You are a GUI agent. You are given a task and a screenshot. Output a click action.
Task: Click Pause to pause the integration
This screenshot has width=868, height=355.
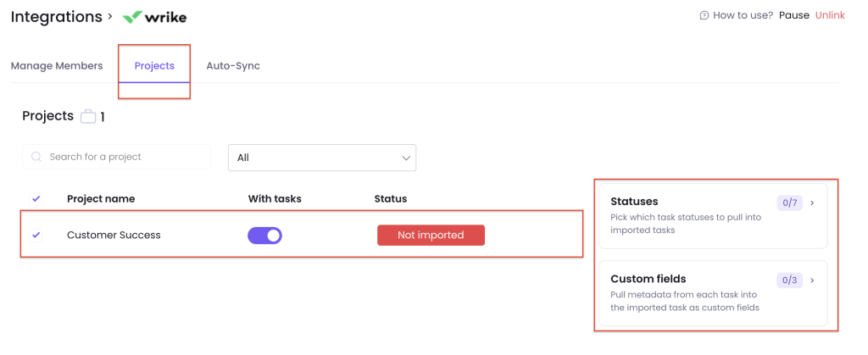click(x=793, y=15)
